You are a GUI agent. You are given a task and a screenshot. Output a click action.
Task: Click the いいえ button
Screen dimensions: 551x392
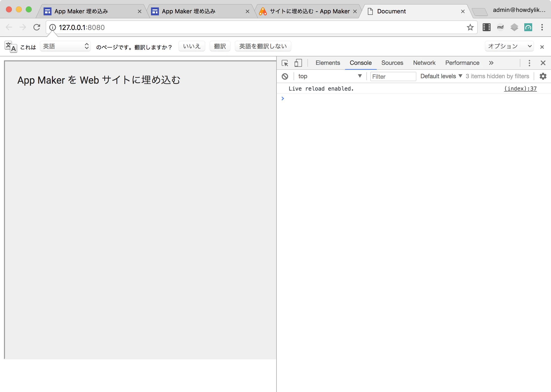[192, 46]
